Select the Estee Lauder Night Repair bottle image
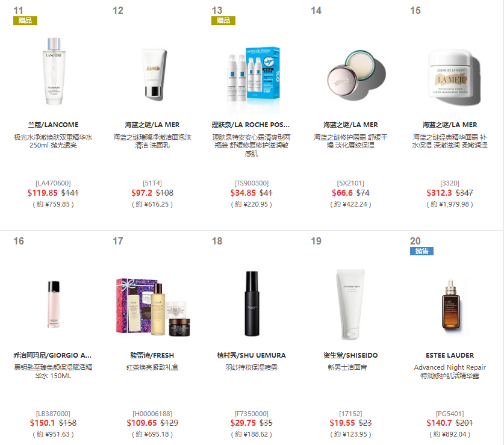Screen dimensions: 504x445 coord(450,305)
